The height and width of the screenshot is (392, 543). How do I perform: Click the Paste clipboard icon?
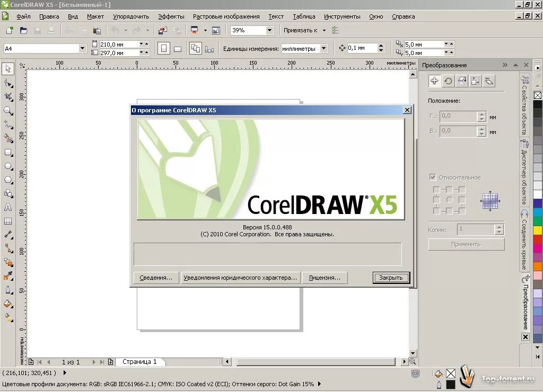coord(97,30)
